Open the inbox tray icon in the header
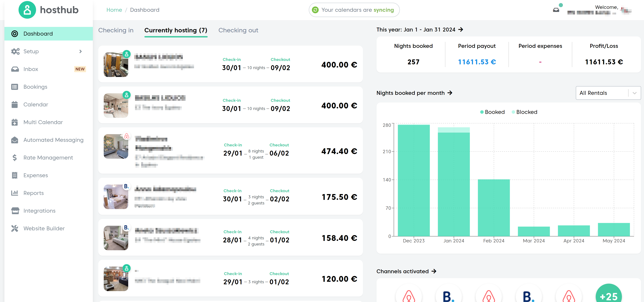 click(556, 10)
